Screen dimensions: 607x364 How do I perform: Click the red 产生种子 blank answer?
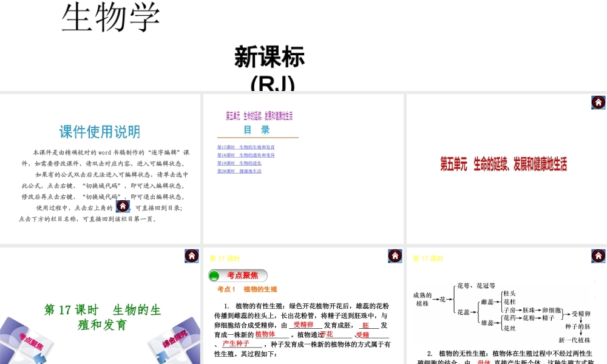(236, 343)
